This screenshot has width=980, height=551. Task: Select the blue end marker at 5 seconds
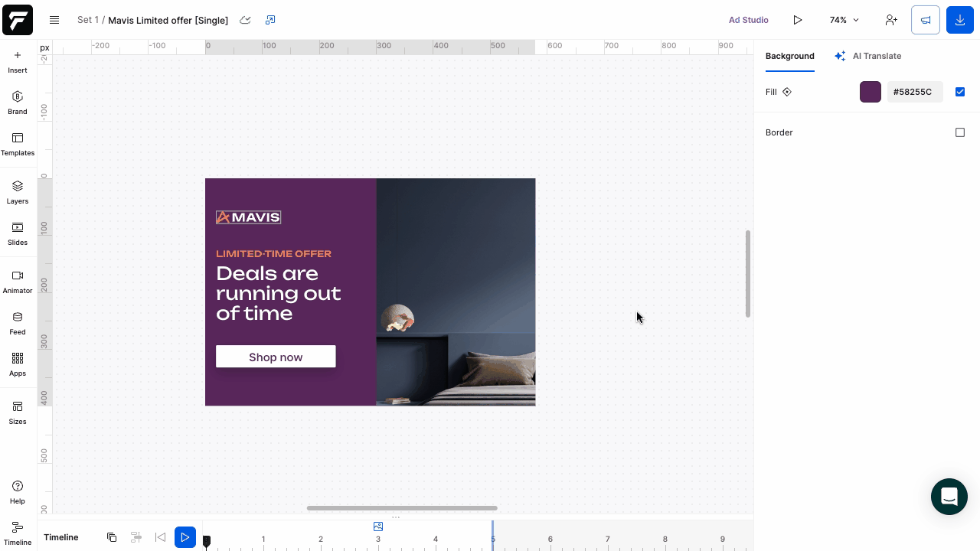pos(492,534)
